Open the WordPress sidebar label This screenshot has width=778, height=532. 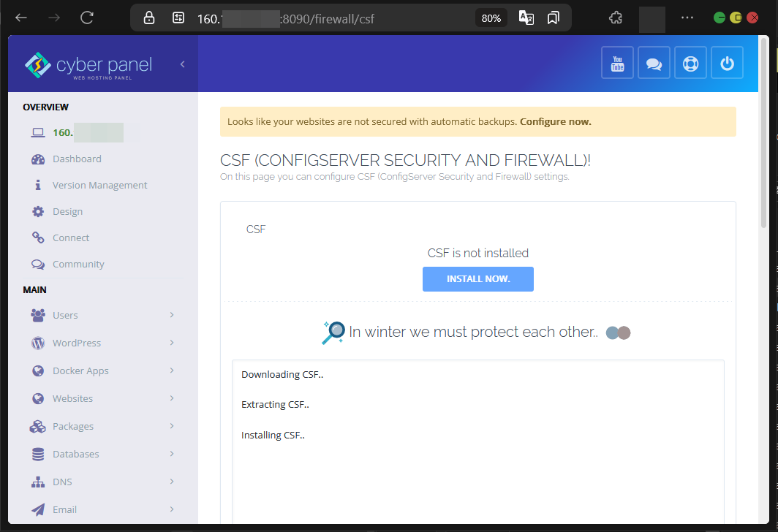tap(76, 343)
